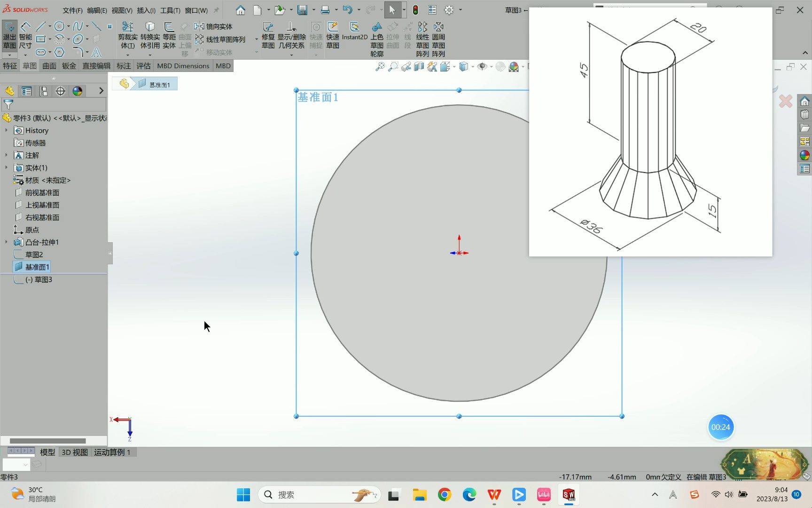The height and width of the screenshot is (508, 812).
Task: Click the Zoom to Fit icon
Action: pyautogui.click(x=379, y=67)
